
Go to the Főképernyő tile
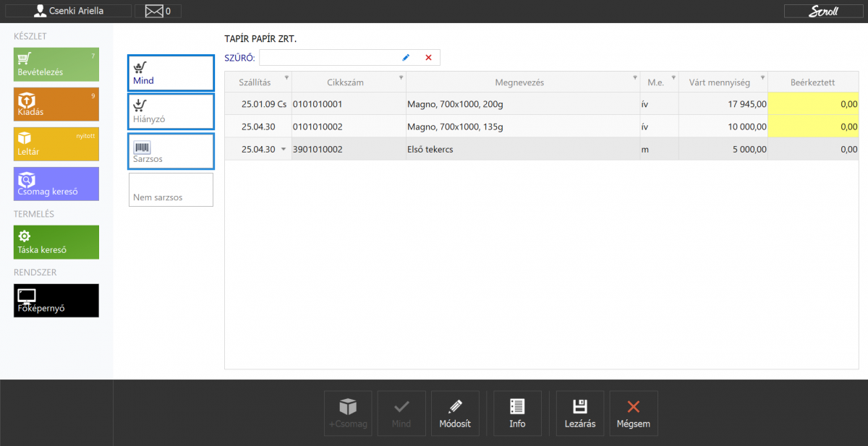(x=56, y=301)
